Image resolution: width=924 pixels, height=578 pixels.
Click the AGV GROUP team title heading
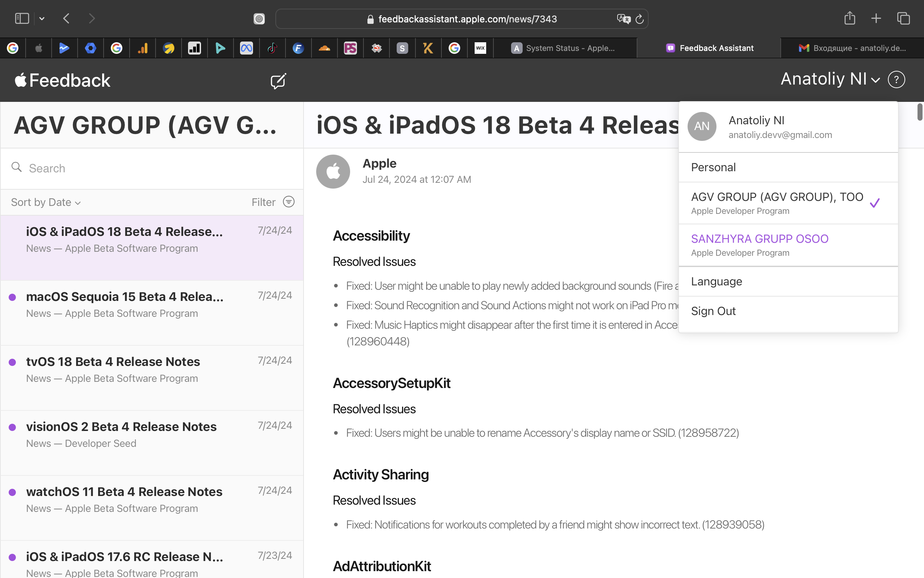tap(145, 125)
